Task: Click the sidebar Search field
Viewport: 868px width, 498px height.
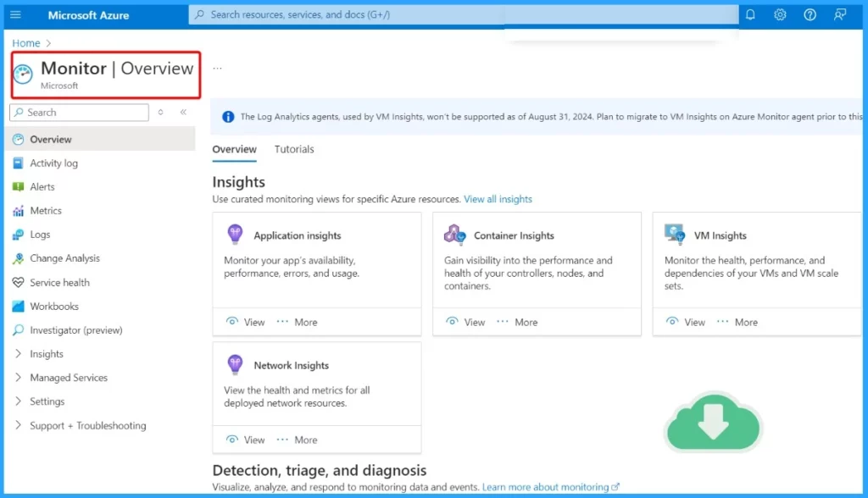Action: [79, 113]
